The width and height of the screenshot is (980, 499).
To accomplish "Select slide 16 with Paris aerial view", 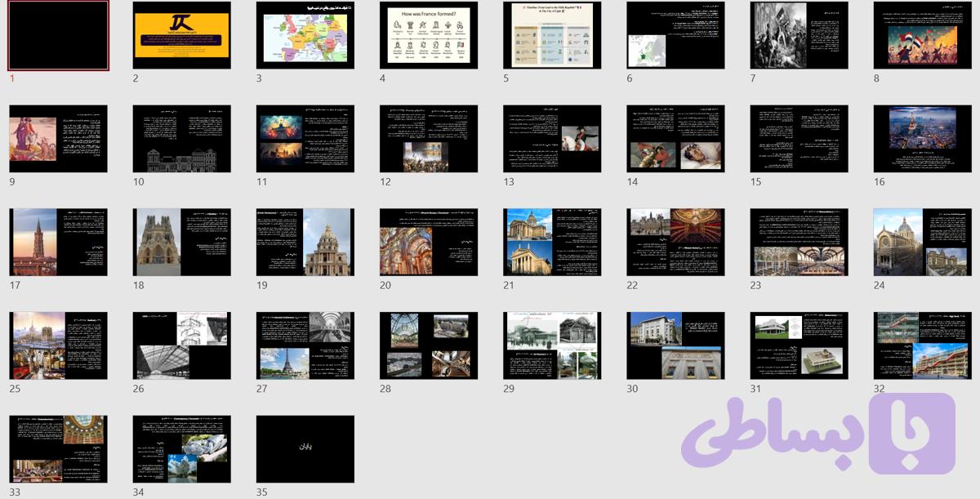I will pos(923,139).
